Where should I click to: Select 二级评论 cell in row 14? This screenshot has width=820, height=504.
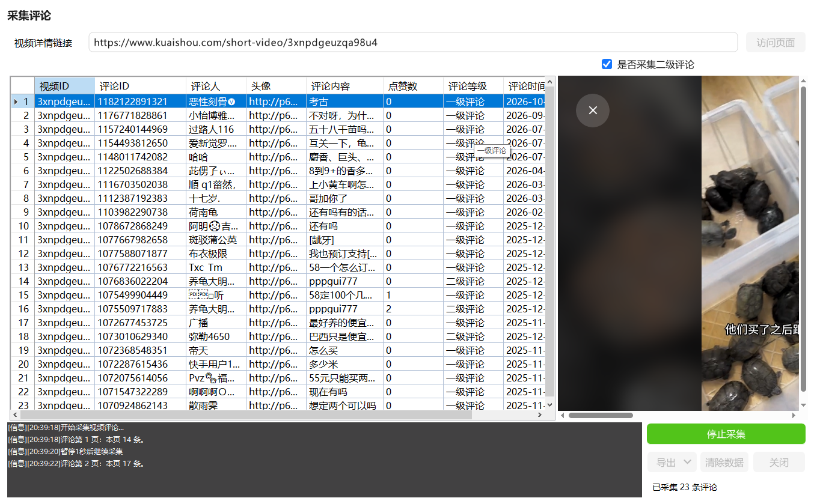pos(473,281)
